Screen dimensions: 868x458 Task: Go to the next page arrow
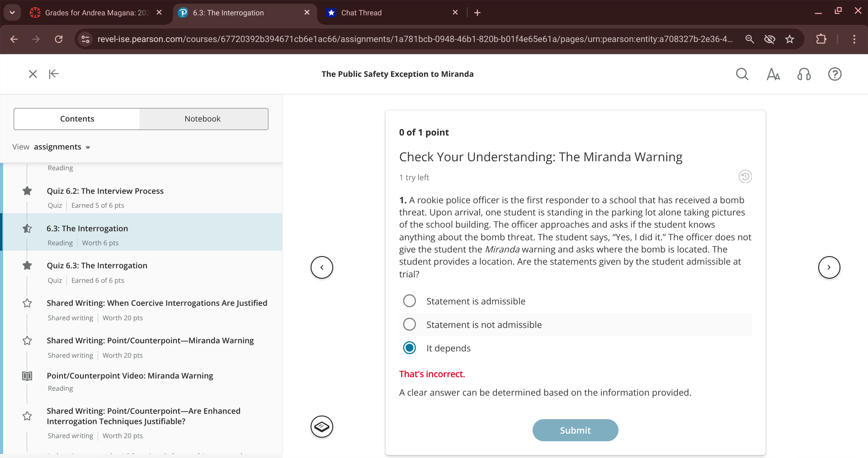[x=829, y=267]
